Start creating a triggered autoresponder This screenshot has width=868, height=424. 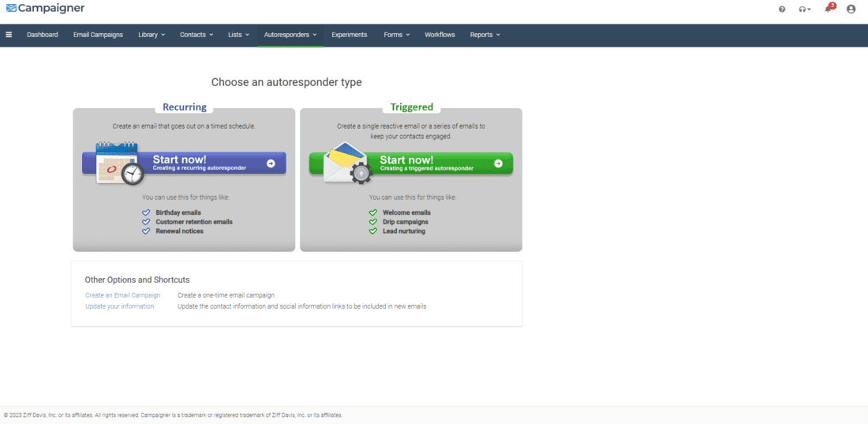[x=440, y=163]
